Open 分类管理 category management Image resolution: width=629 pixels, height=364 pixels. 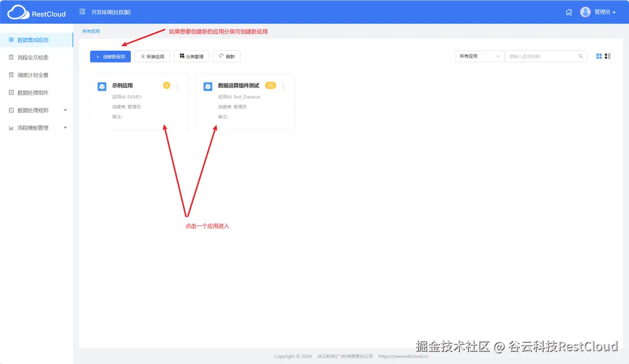[191, 56]
